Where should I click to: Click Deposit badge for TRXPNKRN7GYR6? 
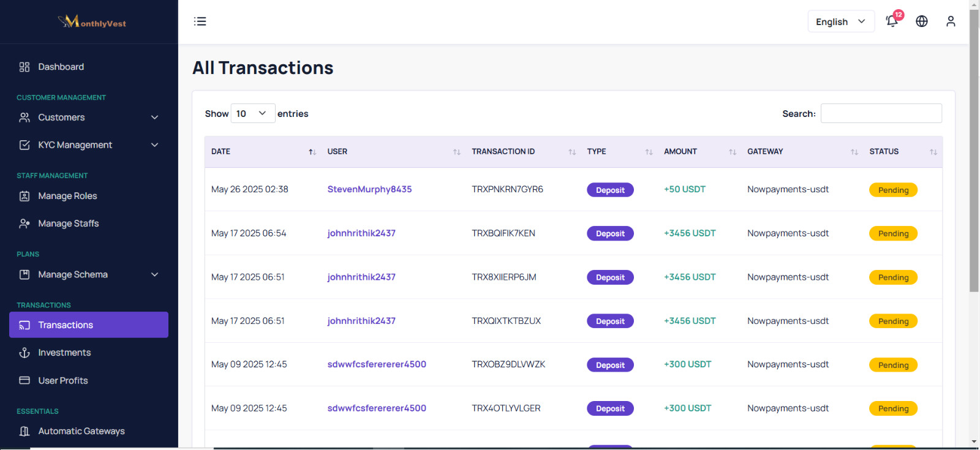point(610,190)
